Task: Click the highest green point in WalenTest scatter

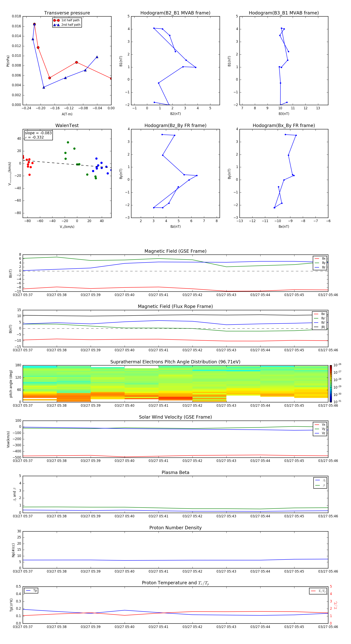Action: [68, 142]
